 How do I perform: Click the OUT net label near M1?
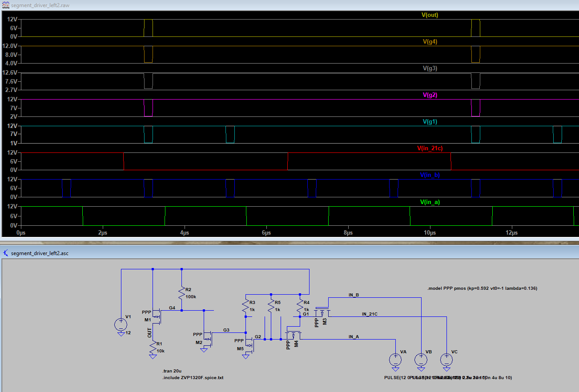coord(150,332)
